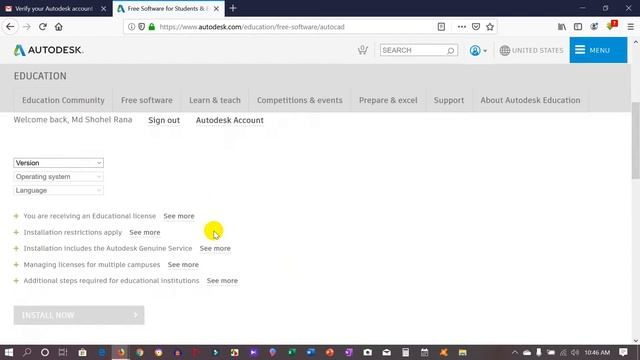Expand plus next to Additional steps required
Viewport: 640px width, 360px height.
pos(16,281)
